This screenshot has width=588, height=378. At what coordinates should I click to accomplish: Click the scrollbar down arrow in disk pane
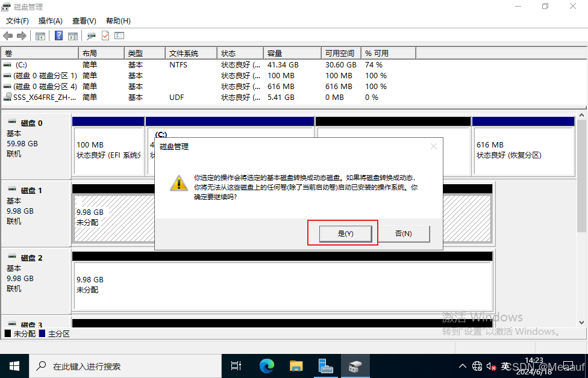[581, 322]
